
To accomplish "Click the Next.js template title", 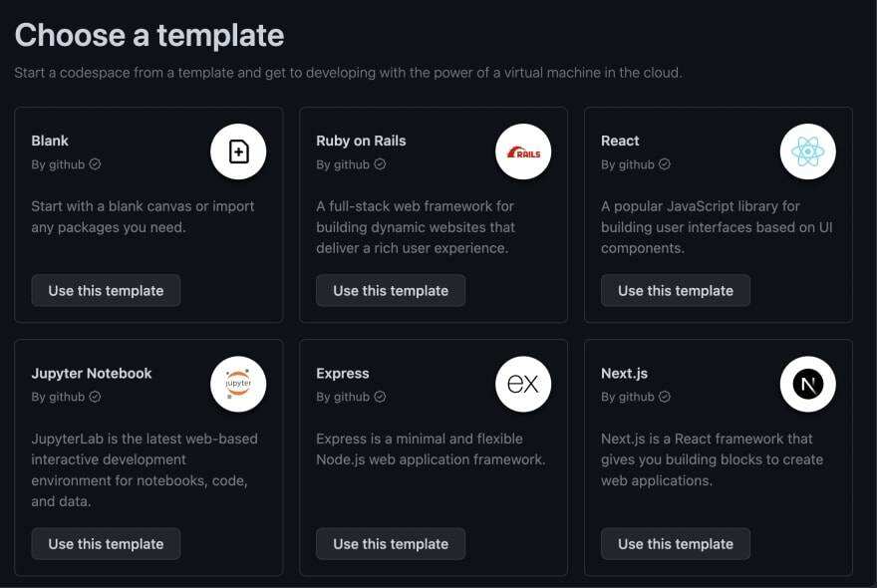I will (x=625, y=374).
